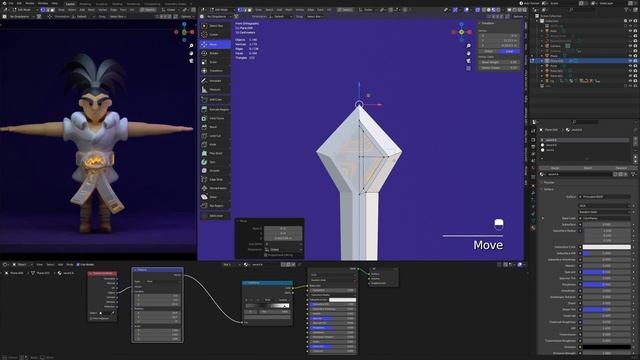This screenshot has height=360, width=640.
Task: Select the Edge Slide tool
Action: 215,180
